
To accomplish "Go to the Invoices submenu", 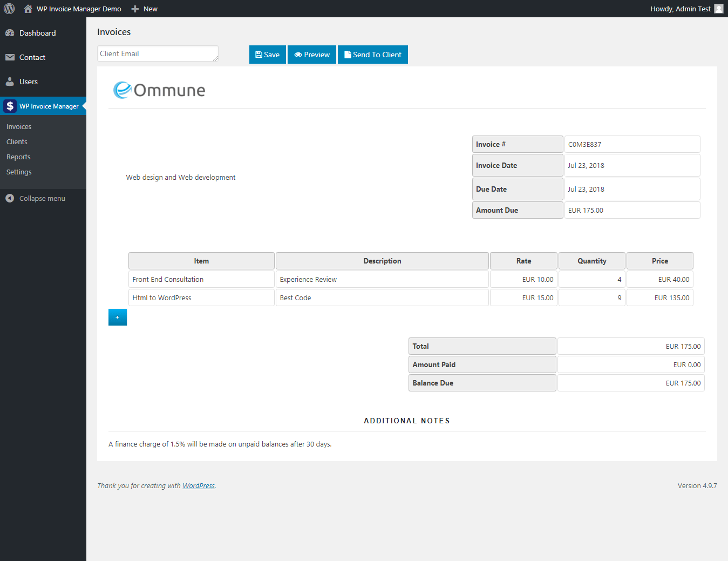I will coord(19,126).
